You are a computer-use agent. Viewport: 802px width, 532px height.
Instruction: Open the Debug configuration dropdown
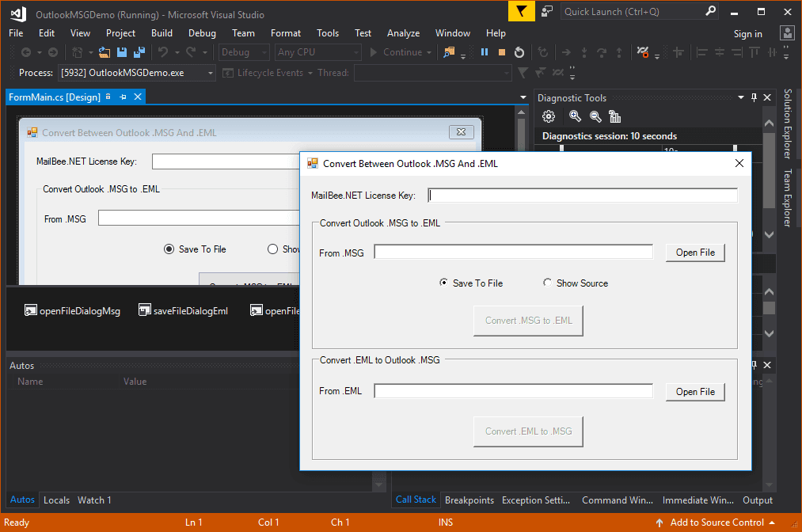264,52
